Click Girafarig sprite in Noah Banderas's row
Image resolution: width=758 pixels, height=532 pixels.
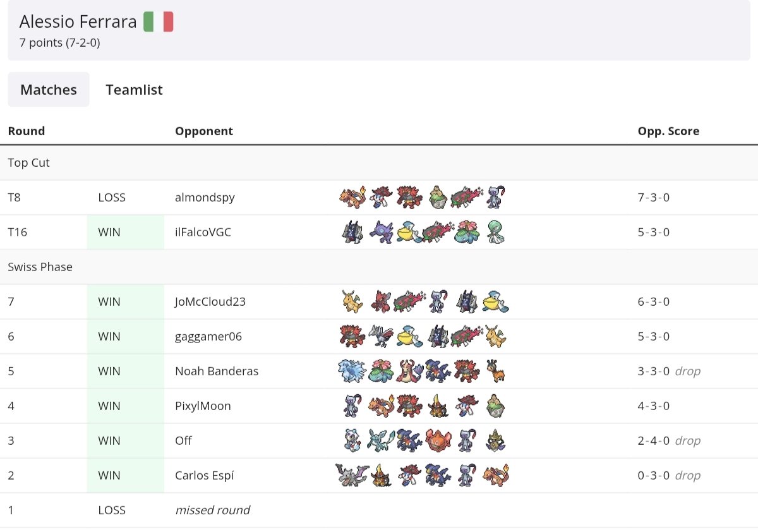point(495,372)
